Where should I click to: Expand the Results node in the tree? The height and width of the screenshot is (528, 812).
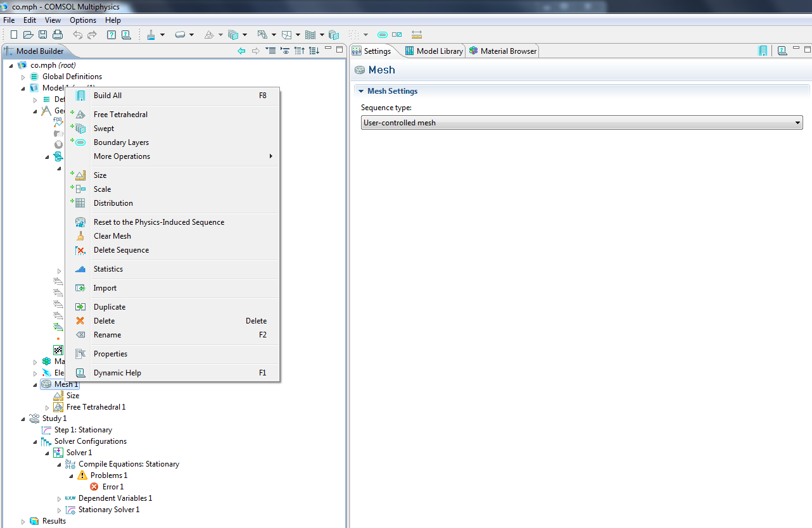click(x=23, y=522)
